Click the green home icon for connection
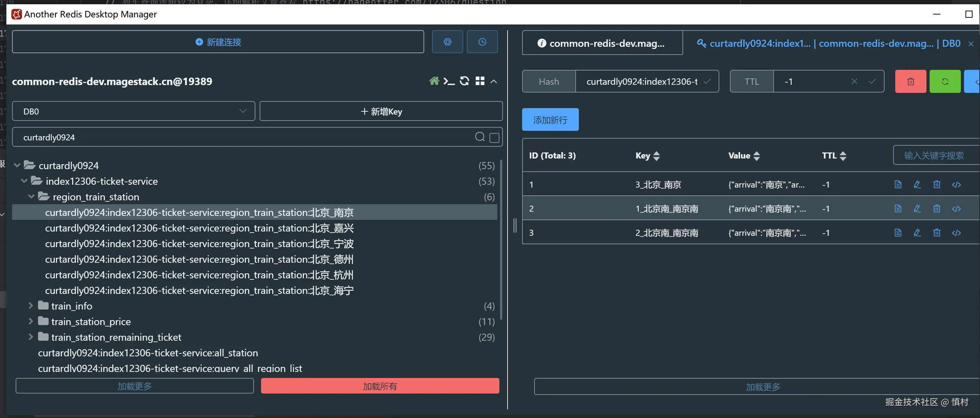 pyautogui.click(x=434, y=81)
